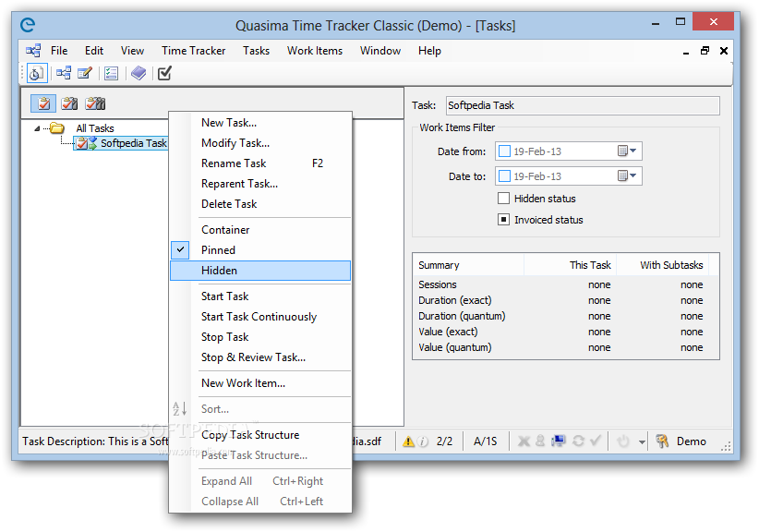This screenshot has height=532, width=759.
Task: Click the purple book toolbar icon
Action: 139,74
